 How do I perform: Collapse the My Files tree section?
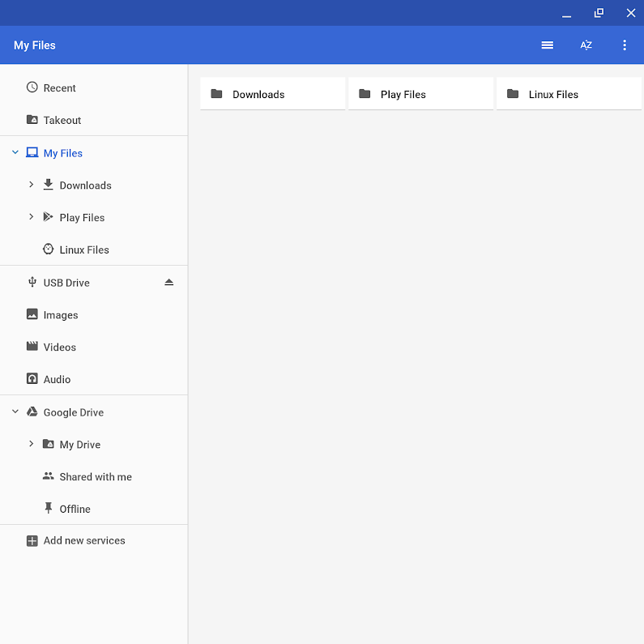point(15,152)
